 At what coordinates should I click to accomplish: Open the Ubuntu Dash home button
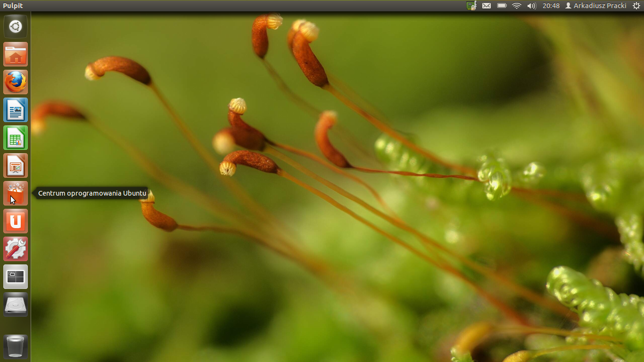tap(16, 26)
